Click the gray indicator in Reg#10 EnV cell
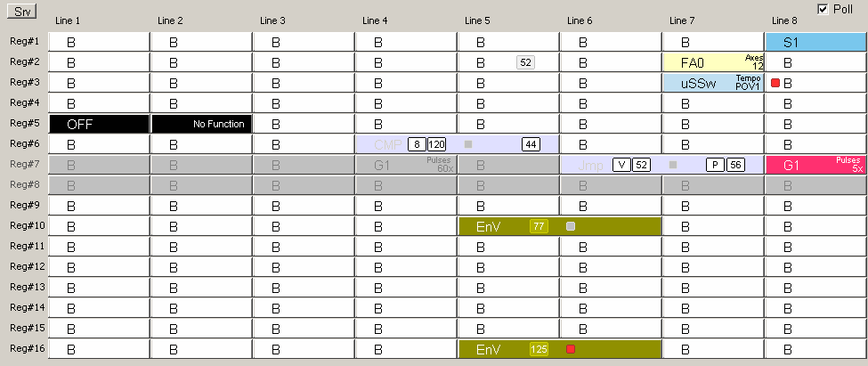Viewport: 868px width, 366px height. point(571,226)
